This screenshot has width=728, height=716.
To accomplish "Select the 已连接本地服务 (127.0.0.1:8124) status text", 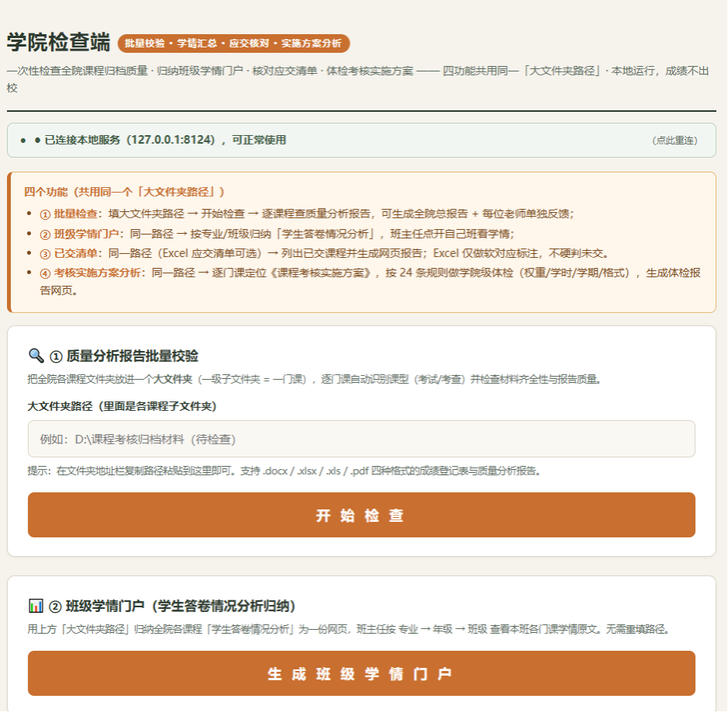I will coord(165,140).
